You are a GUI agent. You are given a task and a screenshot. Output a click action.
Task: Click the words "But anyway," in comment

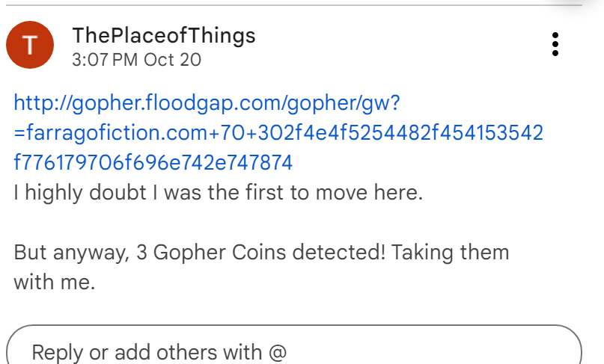click(x=68, y=252)
